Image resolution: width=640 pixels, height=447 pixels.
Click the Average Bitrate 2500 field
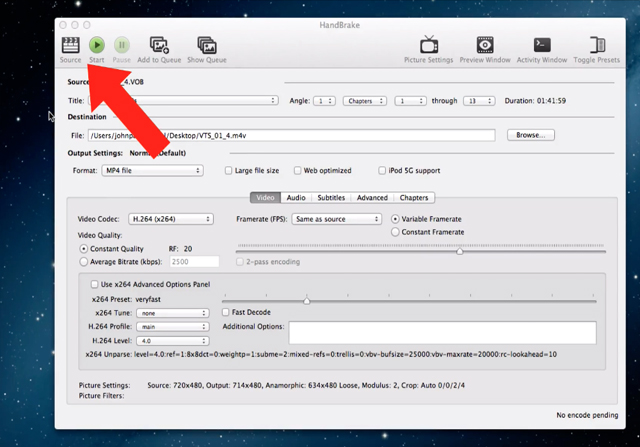pos(194,262)
